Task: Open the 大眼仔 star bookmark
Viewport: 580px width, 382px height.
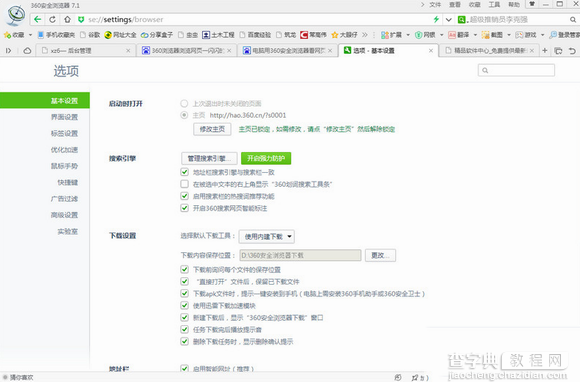Action: (x=344, y=35)
